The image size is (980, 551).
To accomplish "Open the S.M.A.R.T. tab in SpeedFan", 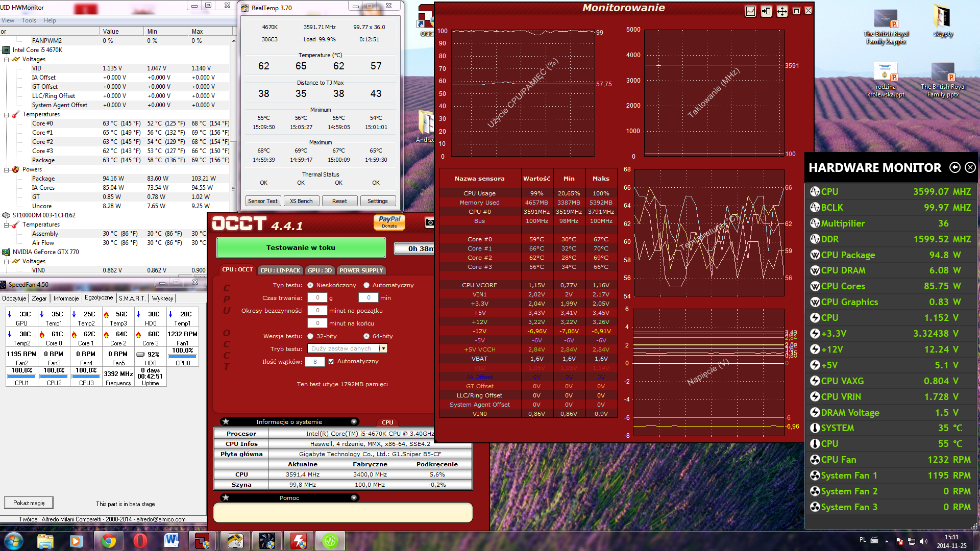I will [132, 298].
